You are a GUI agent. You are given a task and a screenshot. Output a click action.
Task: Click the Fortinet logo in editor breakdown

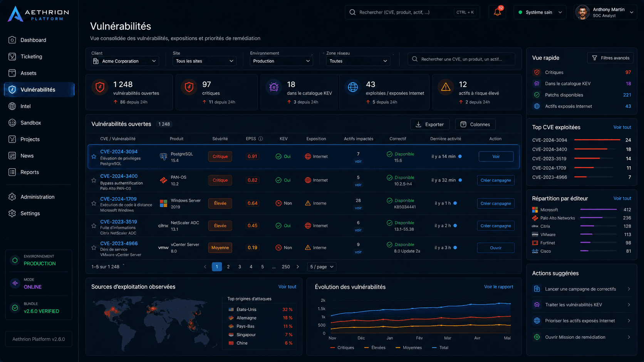(x=535, y=243)
